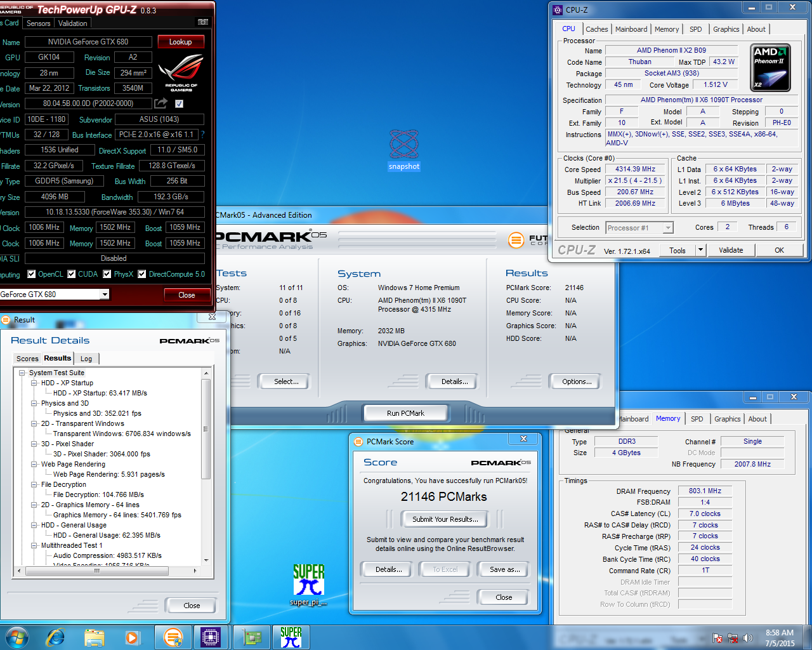
Task: Collapse the HDD - General Usage node
Action: coord(34,526)
